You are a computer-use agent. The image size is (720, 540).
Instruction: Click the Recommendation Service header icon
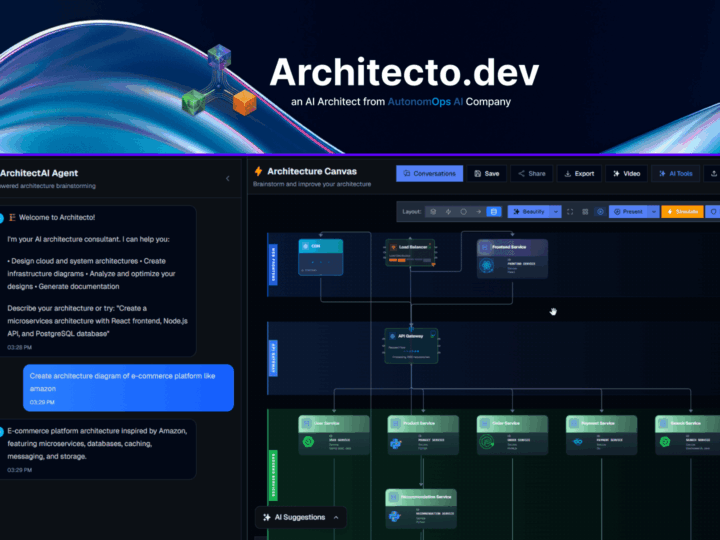click(x=394, y=497)
